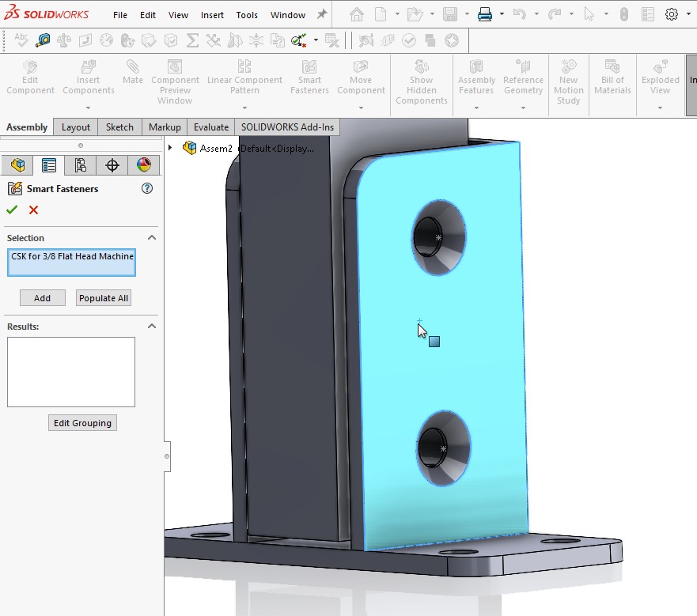Viewport: 697px width, 616px height.
Task: Open Smart Fasteners help question mark
Action: point(146,188)
